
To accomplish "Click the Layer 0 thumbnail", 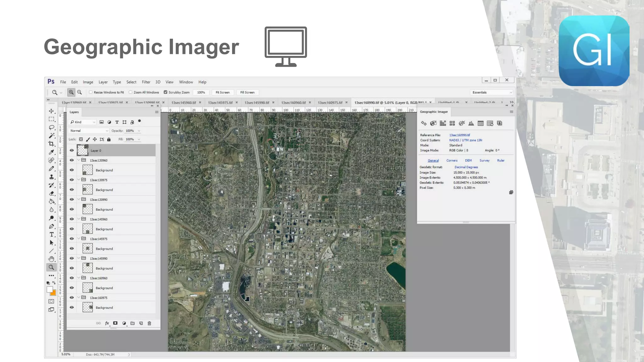I will coord(83,151).
